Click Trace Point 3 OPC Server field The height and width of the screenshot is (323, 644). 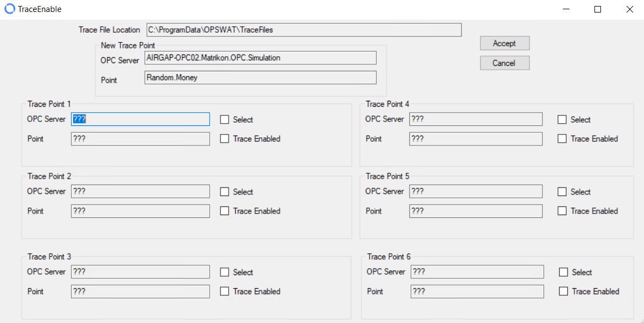[140, 272]
